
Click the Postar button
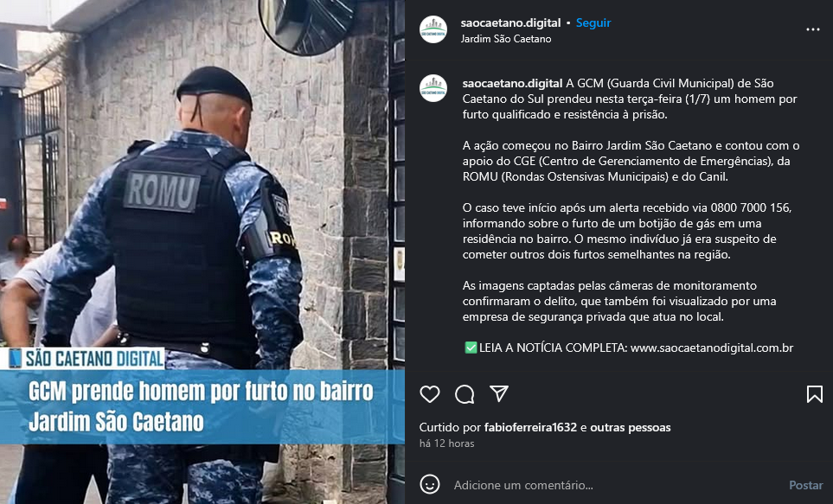(805, 485)
